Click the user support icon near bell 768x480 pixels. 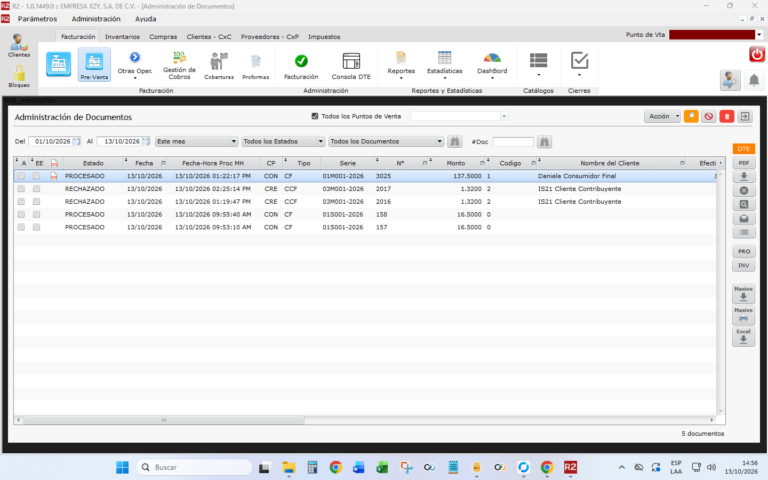click(x=730, y=80)
